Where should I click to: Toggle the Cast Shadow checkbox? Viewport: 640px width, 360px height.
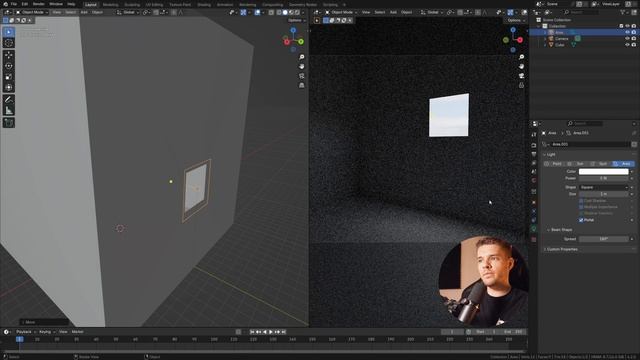[x=581, y=201]
